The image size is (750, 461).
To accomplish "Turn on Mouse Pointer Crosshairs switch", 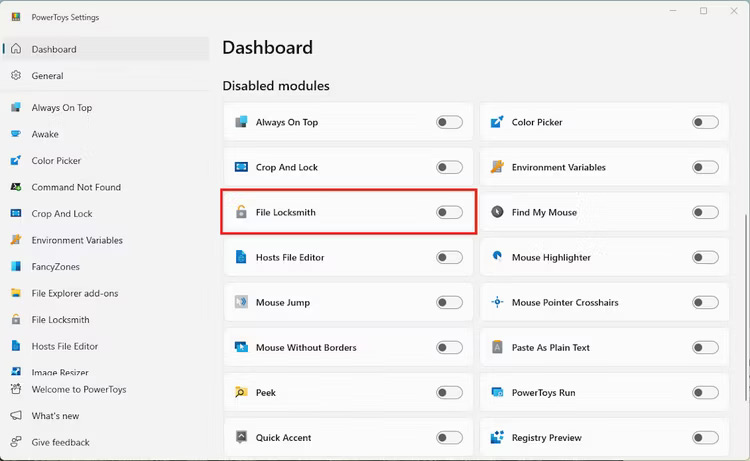I will click(705, 302).
